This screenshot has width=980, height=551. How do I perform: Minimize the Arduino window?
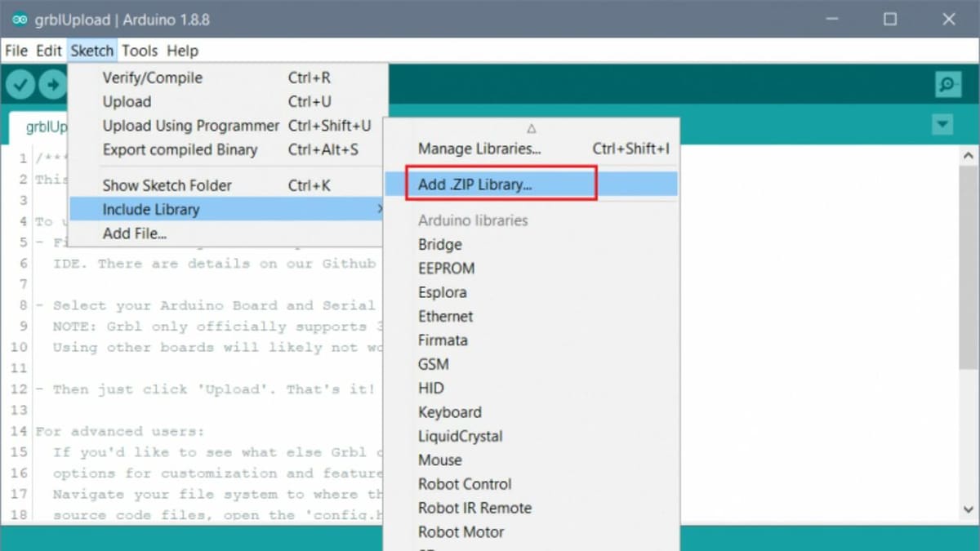(x=831, y=19)
